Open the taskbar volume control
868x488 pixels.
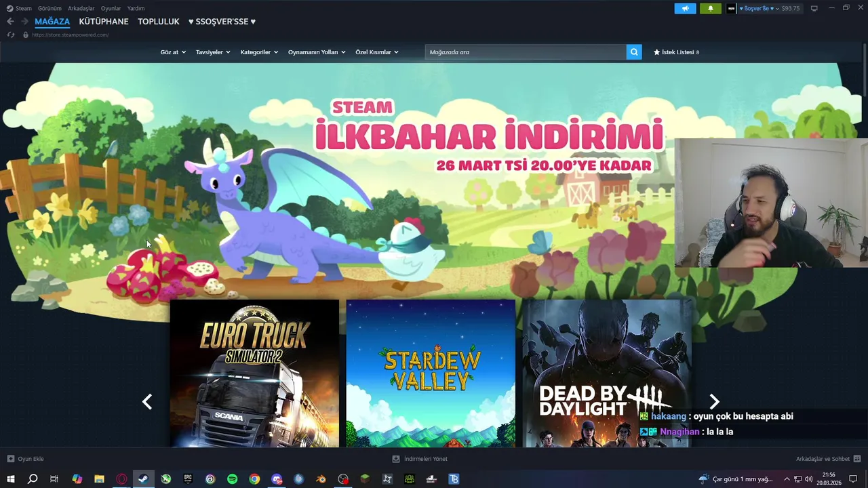click(x=809, y=479)
